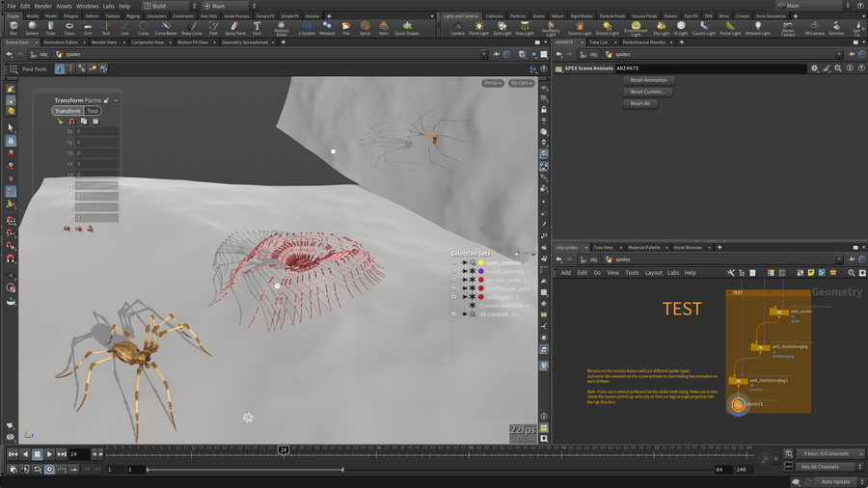868x488 pixels.
Task: Toggle visibility of All Controls set
Action: [454, 314]
